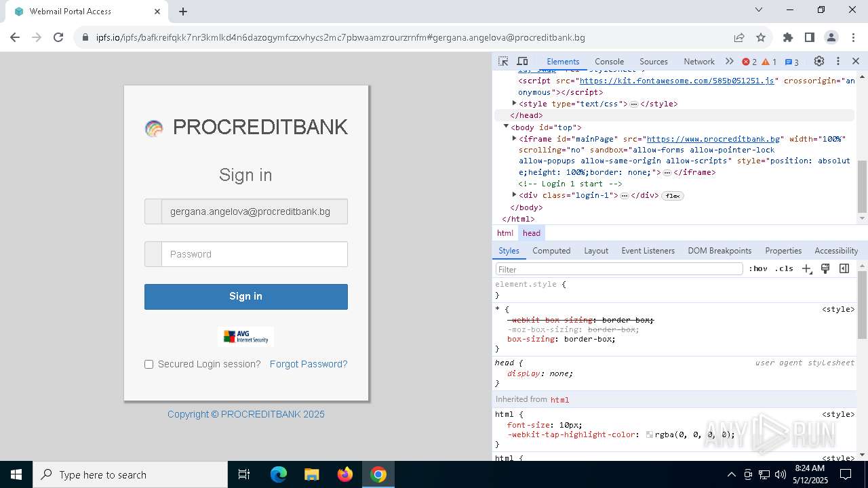Click the taskbar search box
Image resolution: width=868 pixels, height=488 pixels.
click(130, 474)
